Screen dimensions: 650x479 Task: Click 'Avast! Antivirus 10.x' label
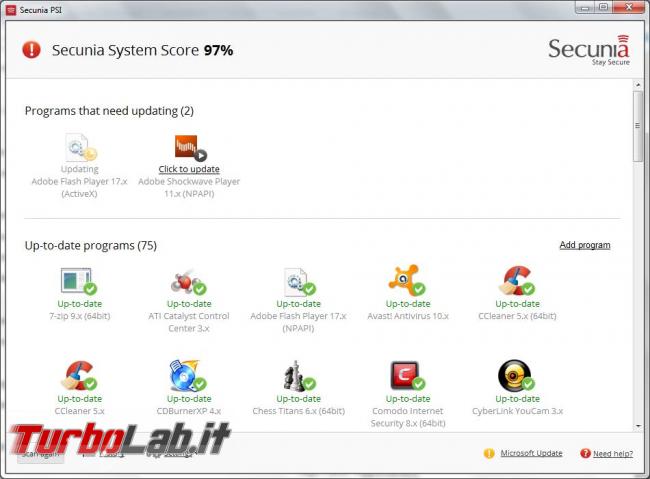[408, 316]
